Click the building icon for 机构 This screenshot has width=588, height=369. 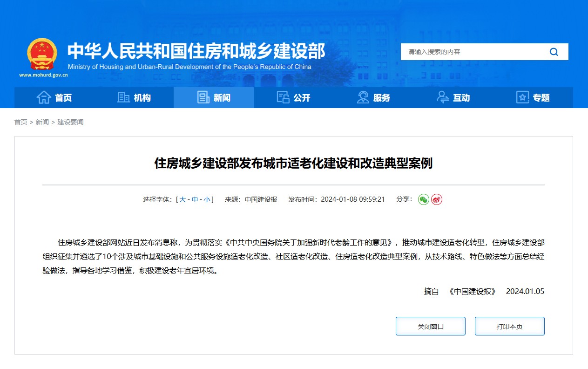click(x=123, y=97)
